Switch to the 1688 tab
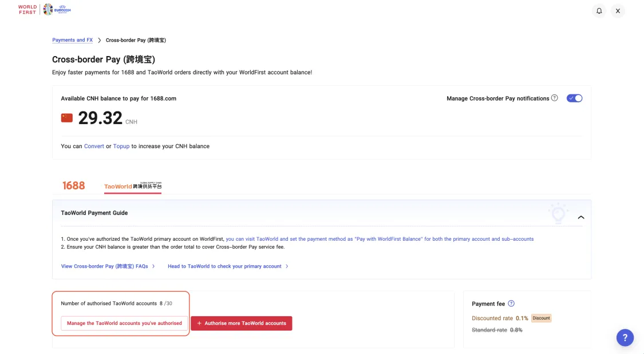The height and width of the screenshot is (354, 644). [73, 186]
